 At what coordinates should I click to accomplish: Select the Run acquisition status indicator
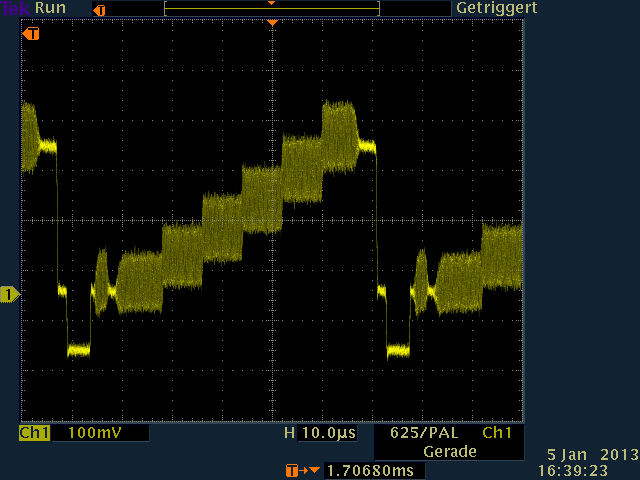coord(50,7)
